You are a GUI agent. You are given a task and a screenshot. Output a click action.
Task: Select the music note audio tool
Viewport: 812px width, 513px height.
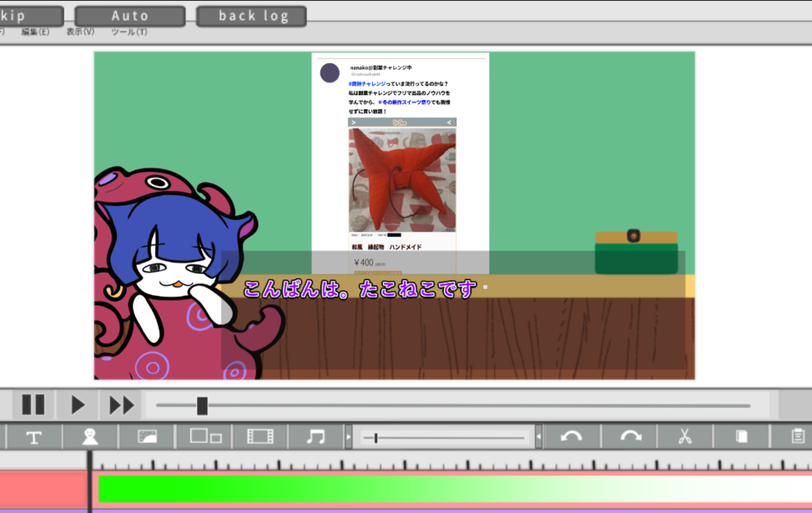tap(315, 436)
